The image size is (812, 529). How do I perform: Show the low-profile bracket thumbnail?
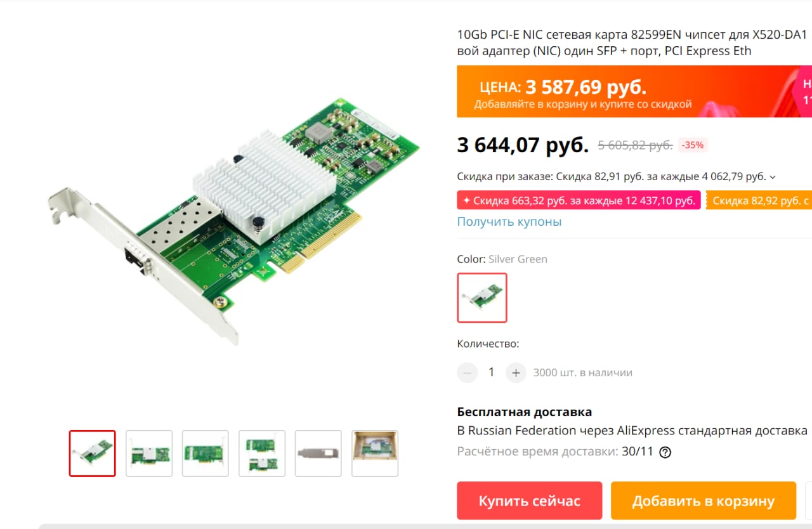[x=318, y=454]
